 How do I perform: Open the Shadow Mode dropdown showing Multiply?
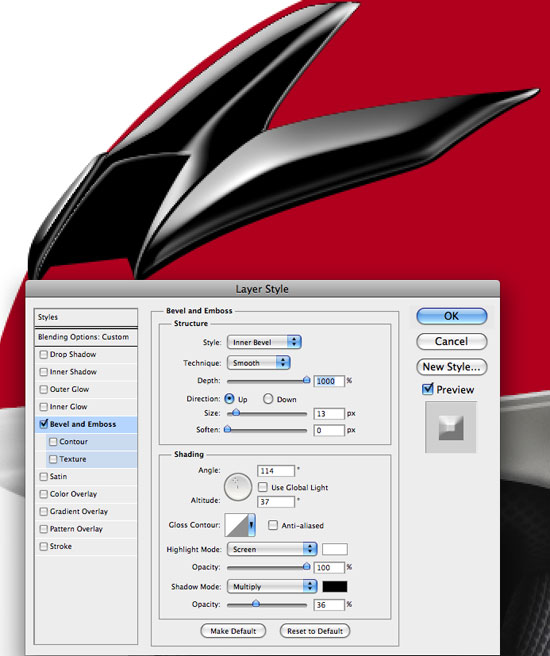pos(272,587)
